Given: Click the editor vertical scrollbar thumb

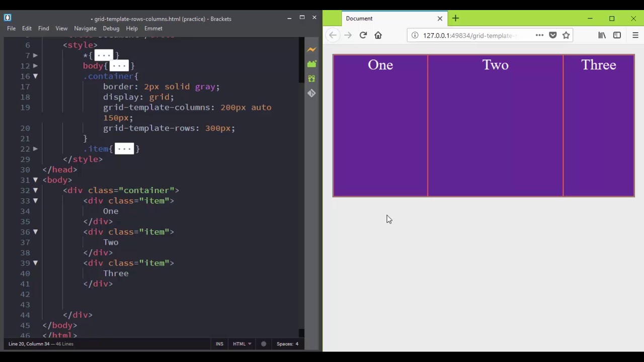Looking at the screenshot, I should [301, 60].
